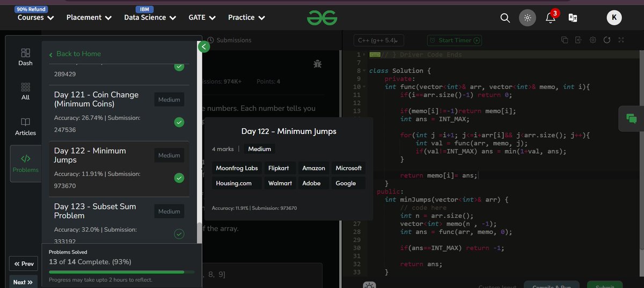Screen dimensions: 644x288
Task: Open Day 122 - Minimum Jumps problem
Action: click(119, 169)
